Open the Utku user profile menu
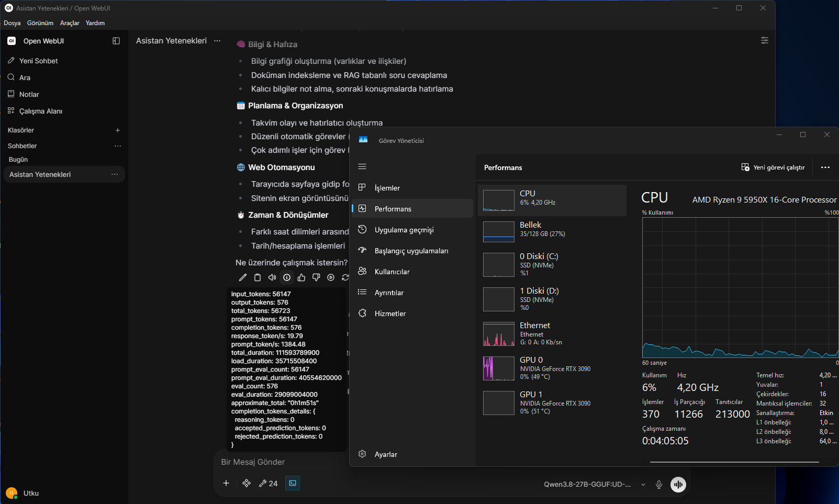This screenshot has height=504, width=839. [64, 493]
